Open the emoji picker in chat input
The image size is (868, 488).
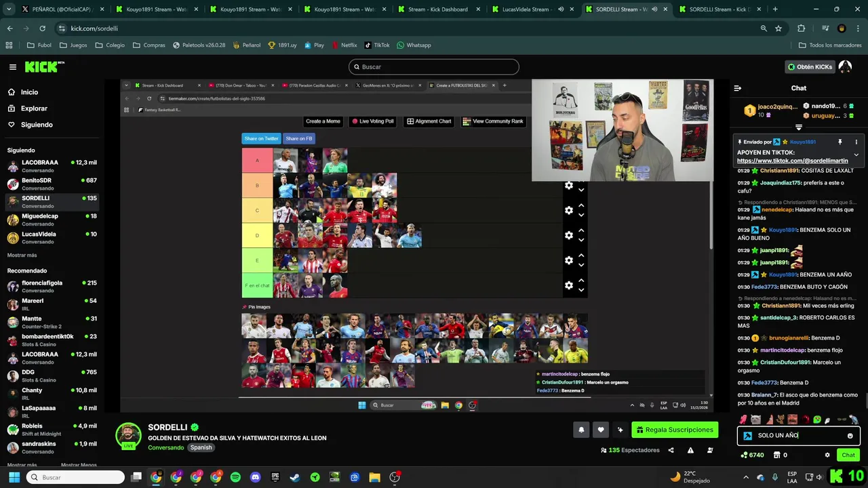[x=850, y=436]
